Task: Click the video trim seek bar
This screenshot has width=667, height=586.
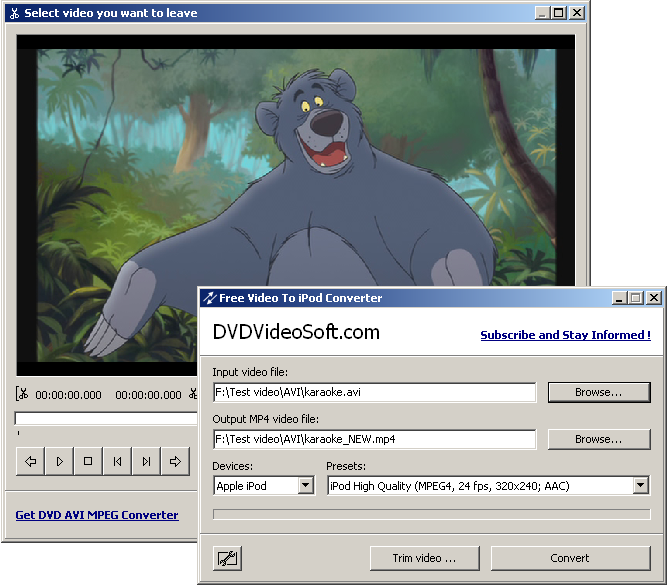Action: [105, 418]
